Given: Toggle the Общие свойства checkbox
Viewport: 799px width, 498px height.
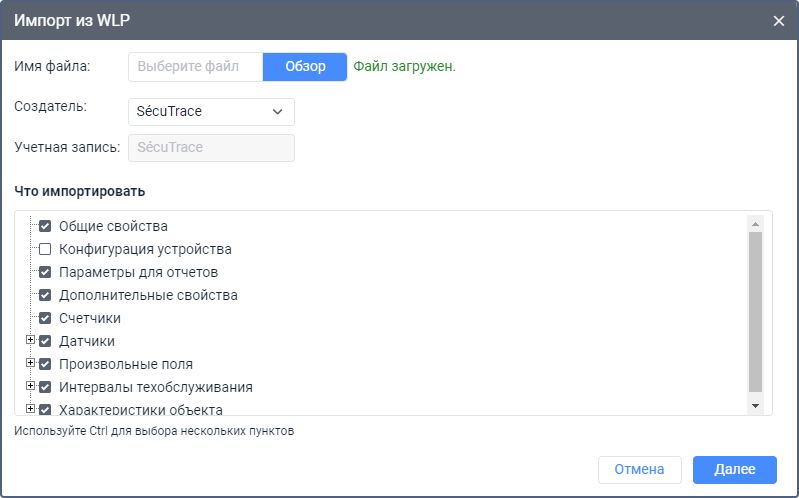Looking at the screenshot, I should (45, 226).
